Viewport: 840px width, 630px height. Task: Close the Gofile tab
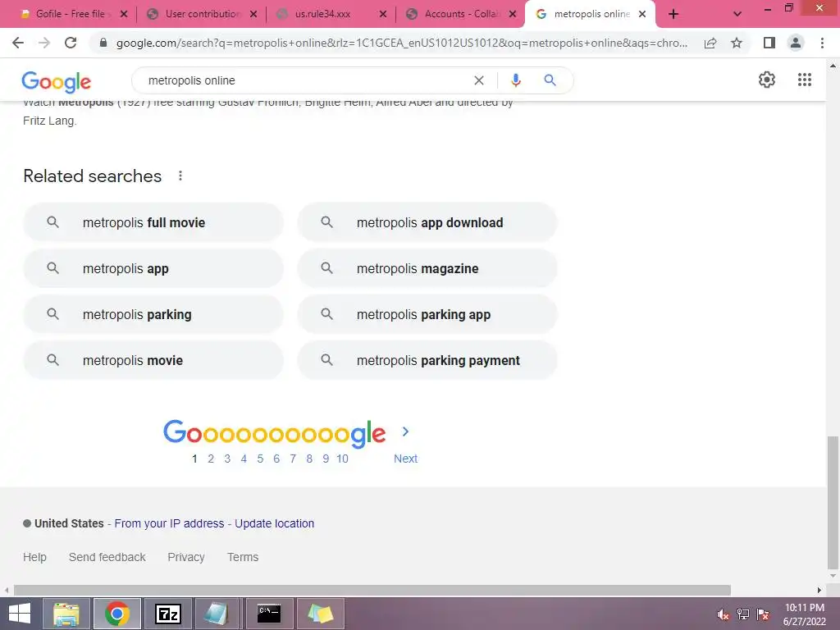pos(124,14)
